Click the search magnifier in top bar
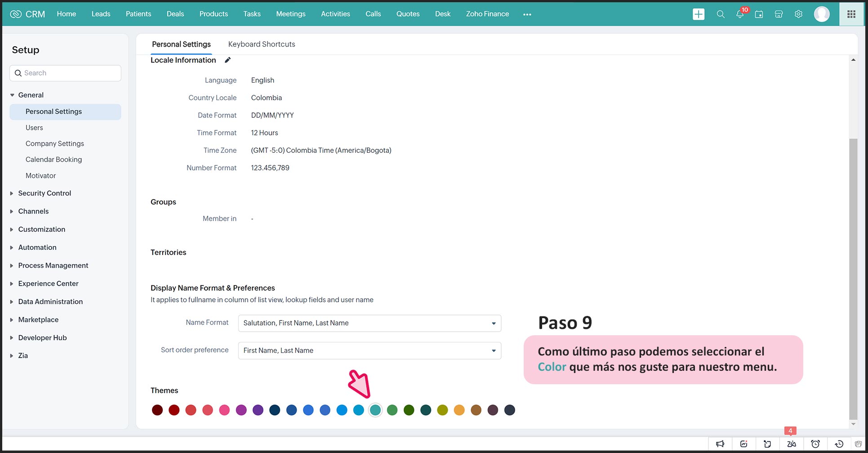Image resolution: width=868 pixels, height=453 pixels. (x=720, y=14)
